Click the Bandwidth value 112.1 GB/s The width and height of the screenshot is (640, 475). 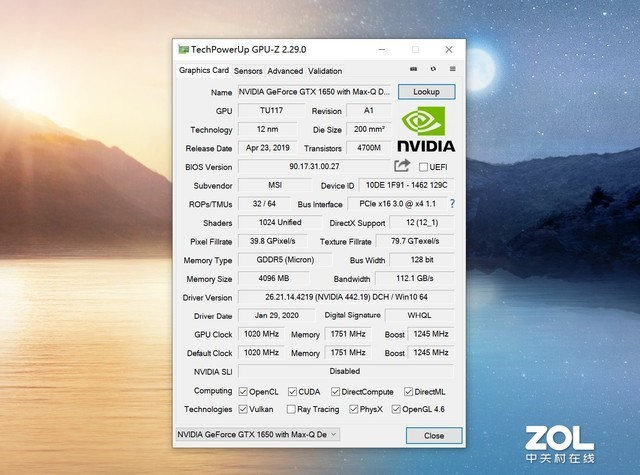coord(415,278)
